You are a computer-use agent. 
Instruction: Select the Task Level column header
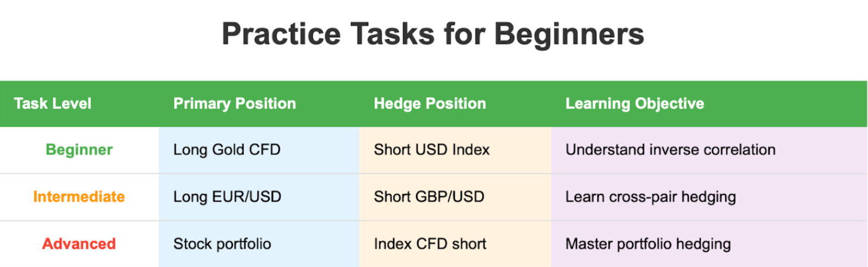click(x=53, y=104)
